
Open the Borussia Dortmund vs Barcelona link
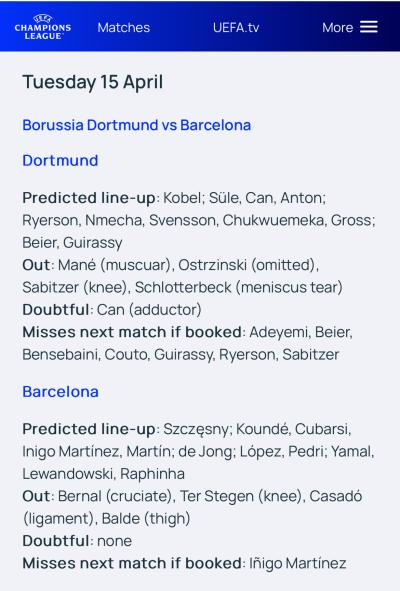(136, 125)
